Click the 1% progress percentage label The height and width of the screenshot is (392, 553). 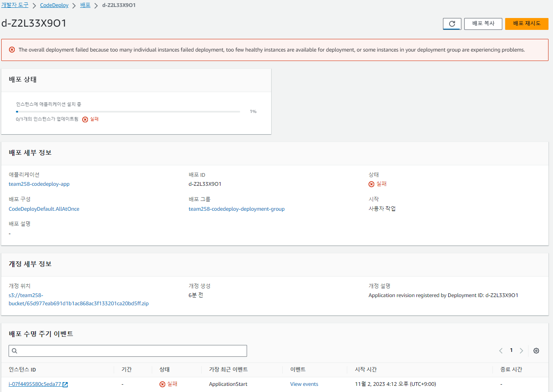coord(253,111)
